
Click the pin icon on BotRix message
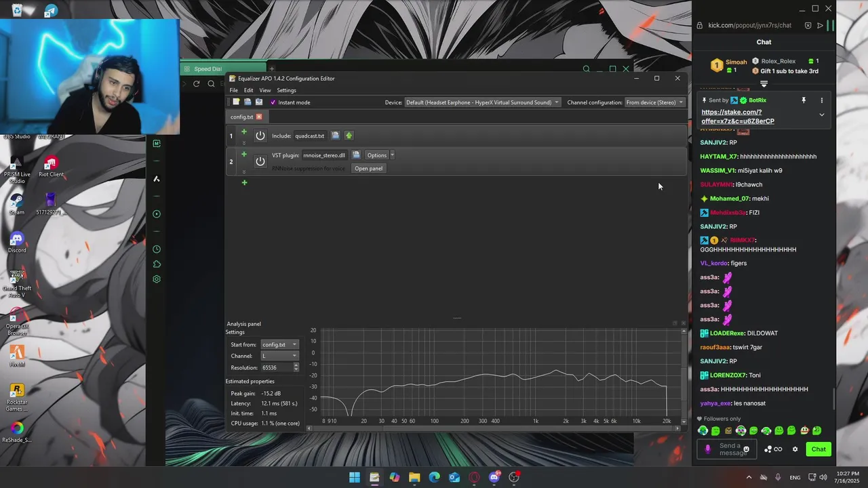[804, 100]
